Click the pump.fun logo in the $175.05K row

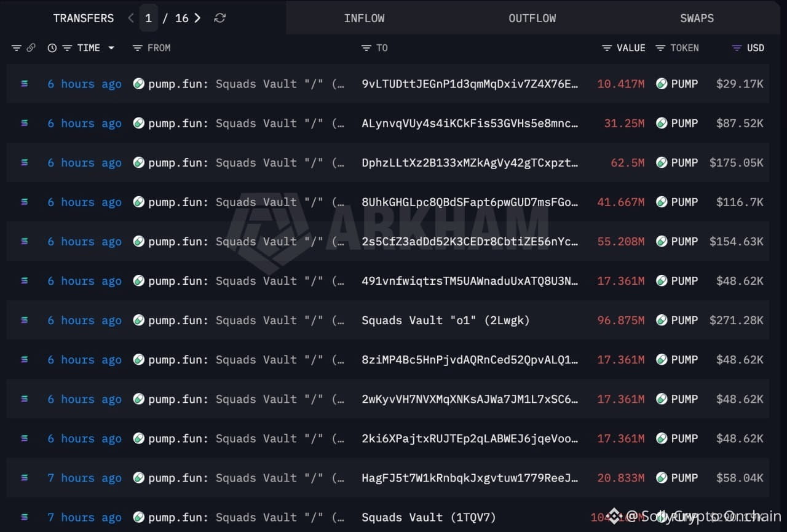(139, 162)
